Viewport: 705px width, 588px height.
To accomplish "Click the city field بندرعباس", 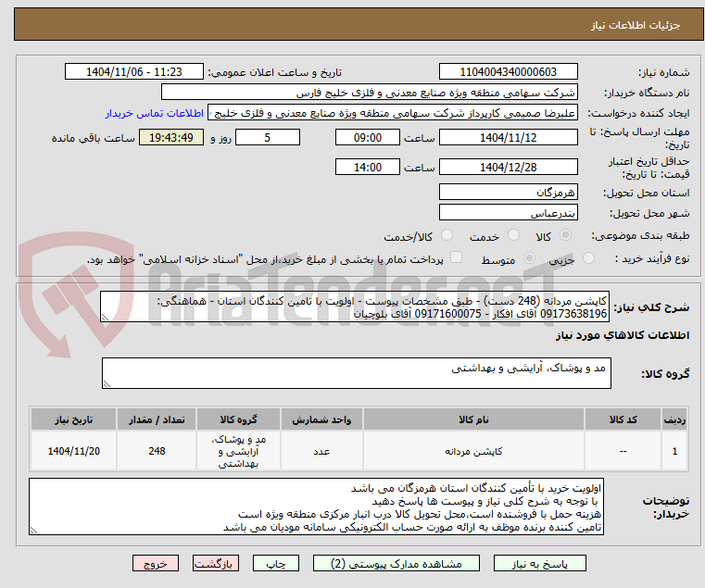I will (508, 213).
